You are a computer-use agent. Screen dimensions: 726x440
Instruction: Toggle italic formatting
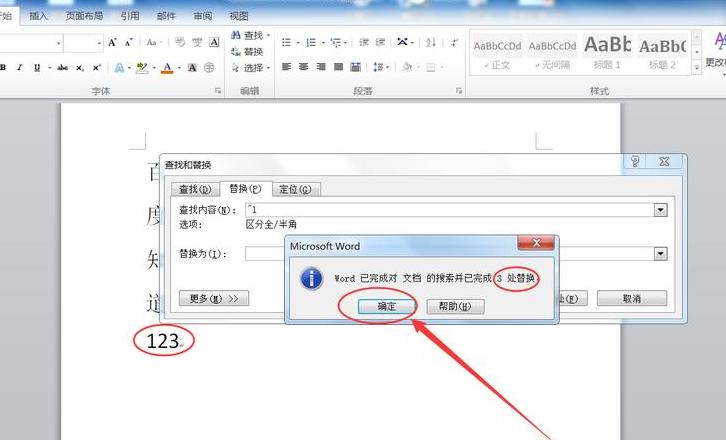point(19,68)
